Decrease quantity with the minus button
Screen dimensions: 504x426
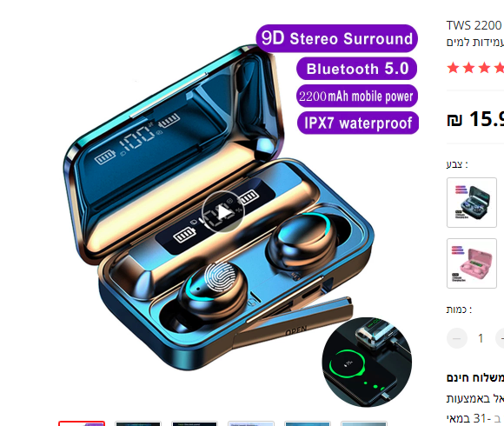tap(457, 338)
